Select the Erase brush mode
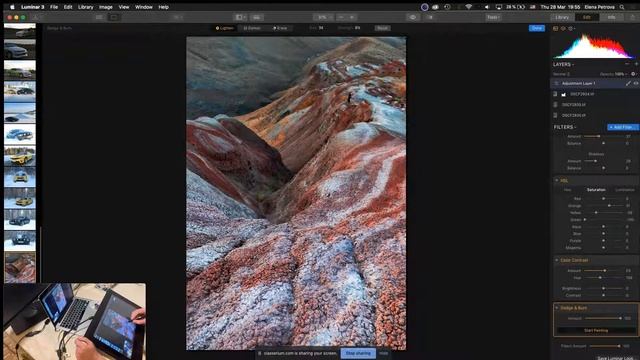The image size is (640, 360). click(280, 28)
